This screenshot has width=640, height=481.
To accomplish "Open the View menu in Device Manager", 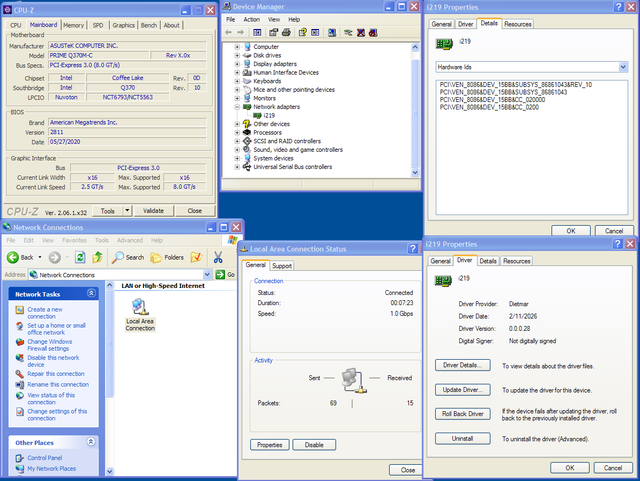I will coord(274,19).
